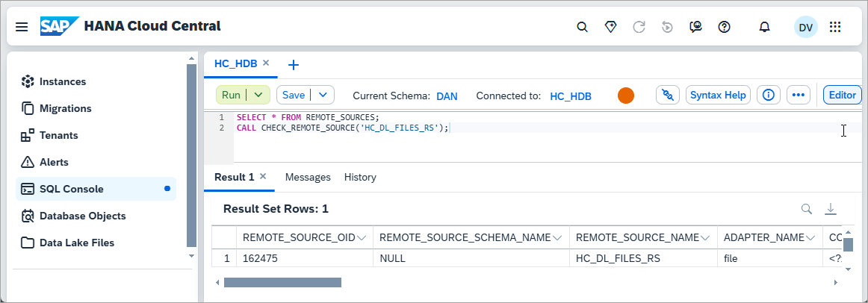Click the refresh icon in the header

pyautogui.click(x=639, y=27)
